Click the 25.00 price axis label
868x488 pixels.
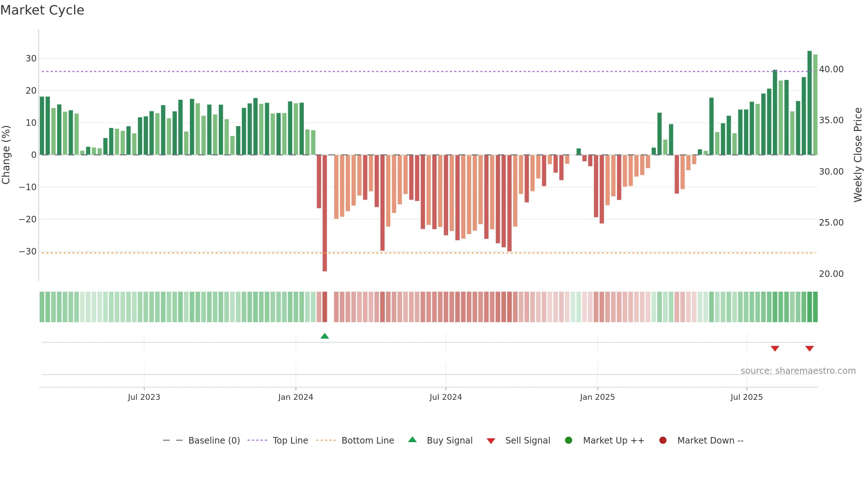coord(831,223)
